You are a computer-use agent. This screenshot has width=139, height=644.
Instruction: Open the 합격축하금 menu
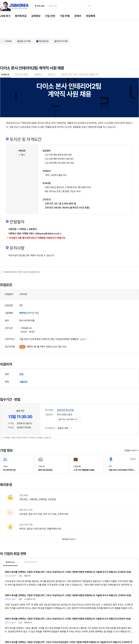[21, 16]
